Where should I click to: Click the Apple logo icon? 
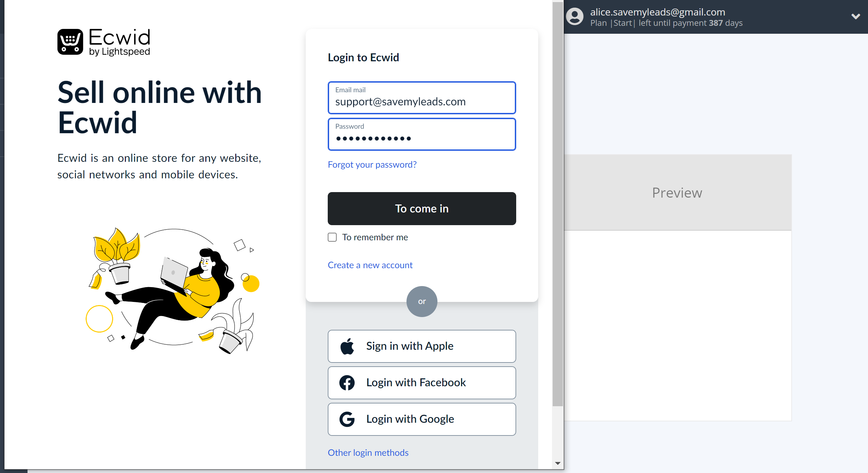[347, 346]
